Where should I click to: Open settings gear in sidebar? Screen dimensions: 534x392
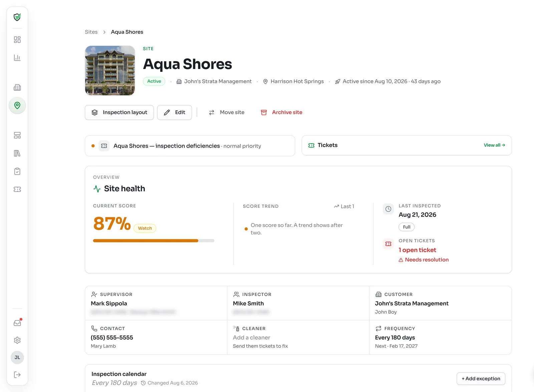pyautogui.click(x=17, y=340)
